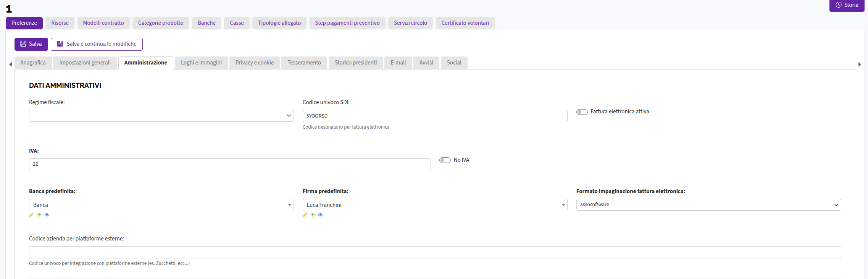Open Certificato volontari section

[x=465, y=23]
